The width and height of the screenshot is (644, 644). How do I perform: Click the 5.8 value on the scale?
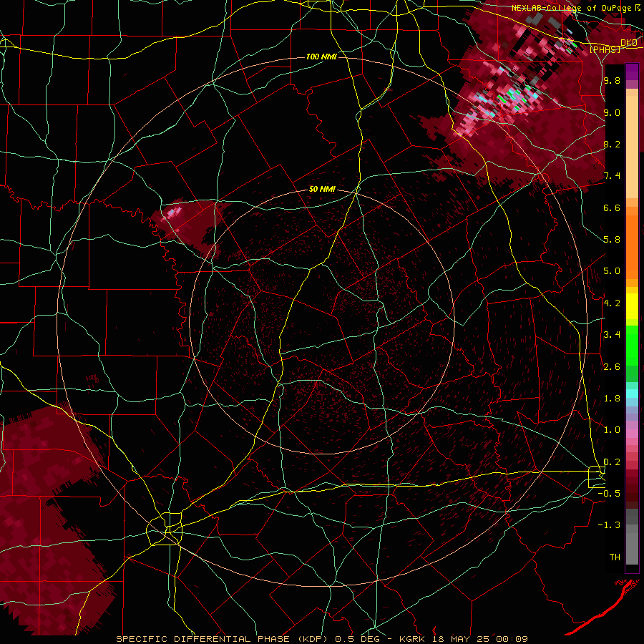tap(612, 240)
